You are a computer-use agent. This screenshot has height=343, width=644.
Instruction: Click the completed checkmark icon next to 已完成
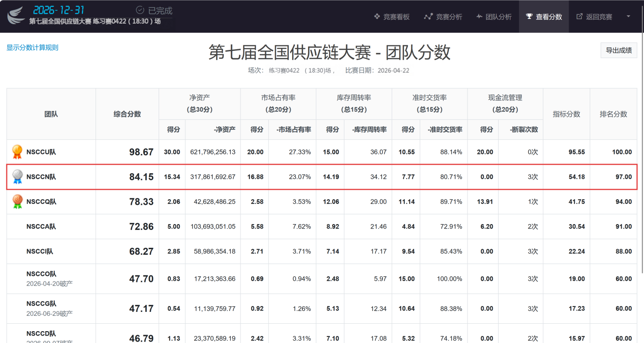[x=140, y=10]
